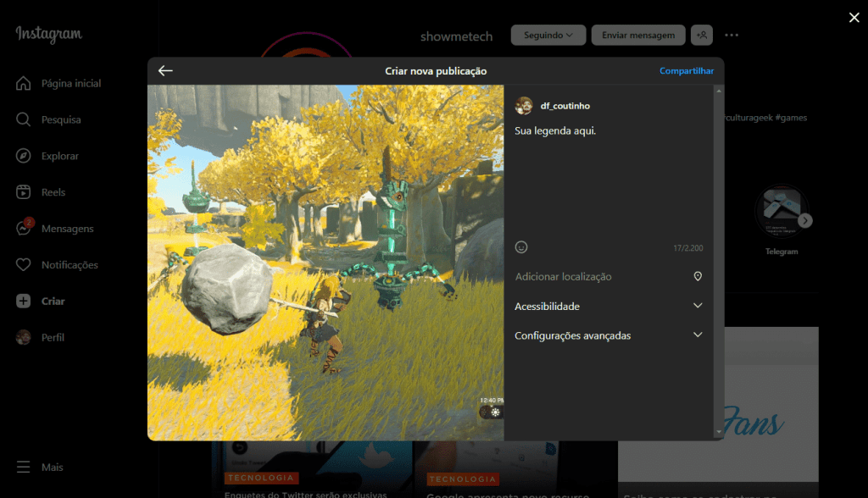Screen dimensions: 868x498
Task: Open the Fans post thumbnail behind dialog
Action: point(771,404)
